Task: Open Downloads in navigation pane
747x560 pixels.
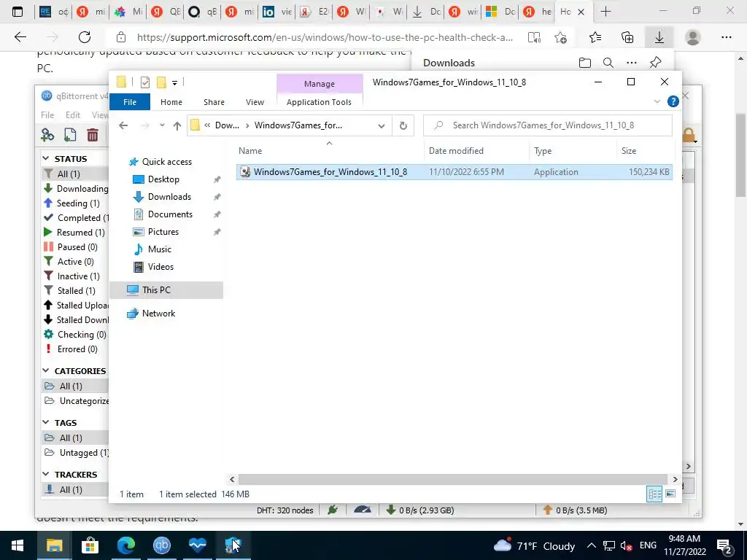Action: point(169,197)
